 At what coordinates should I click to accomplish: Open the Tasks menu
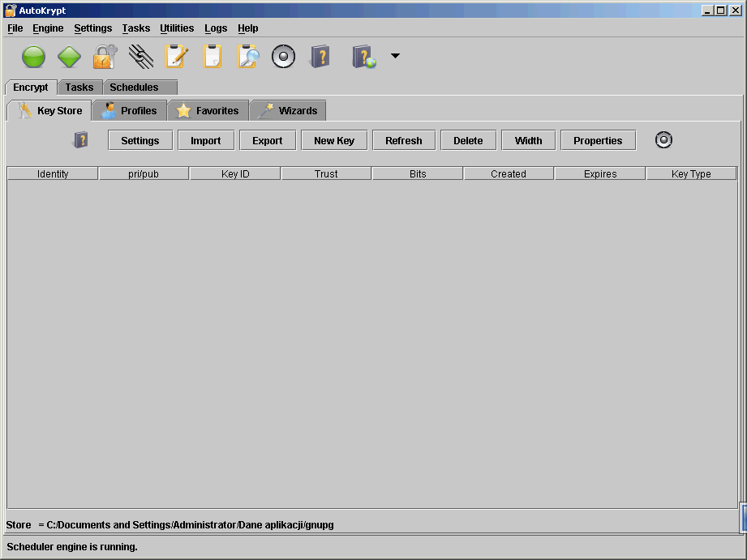coord(135,28)
